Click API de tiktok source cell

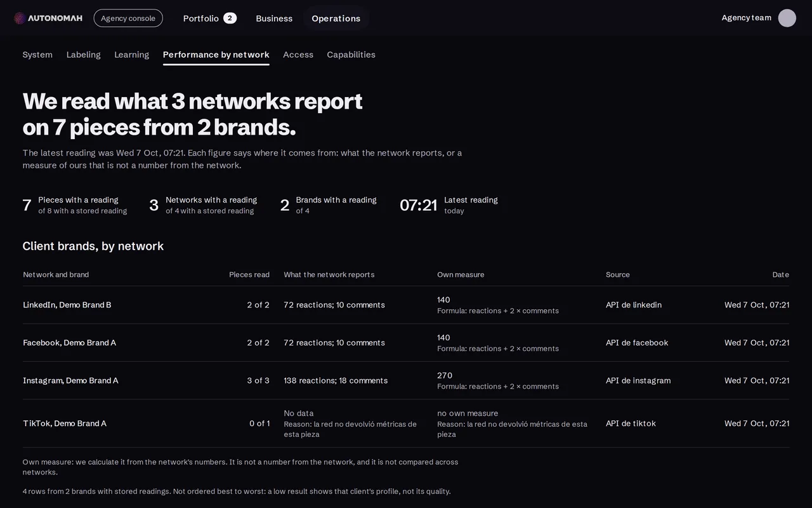pos(631,424)
